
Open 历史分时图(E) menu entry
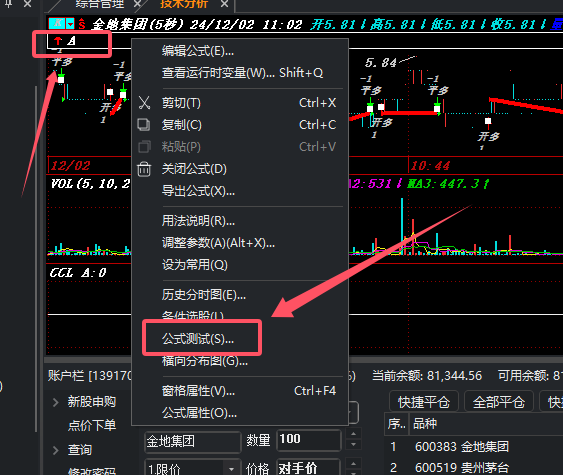[204, 295]
